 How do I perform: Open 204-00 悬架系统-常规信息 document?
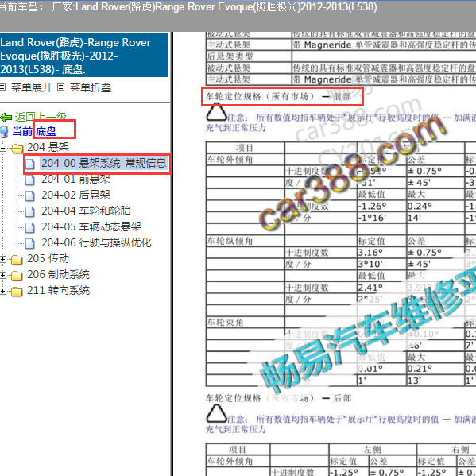(104, 164)
